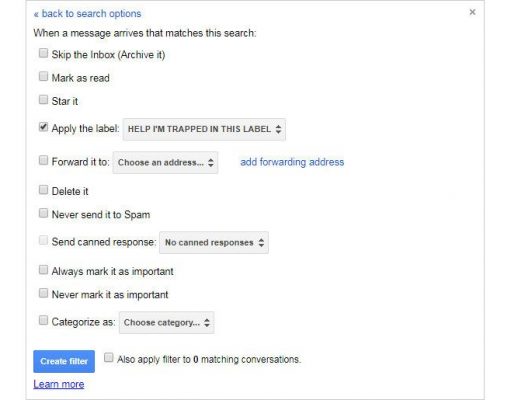
Task: Close the filter dialog with X icon
Action: (x=472, y=12)
